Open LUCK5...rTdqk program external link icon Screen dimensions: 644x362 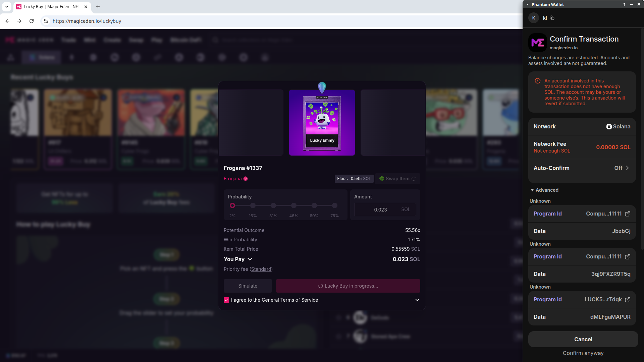628,300
